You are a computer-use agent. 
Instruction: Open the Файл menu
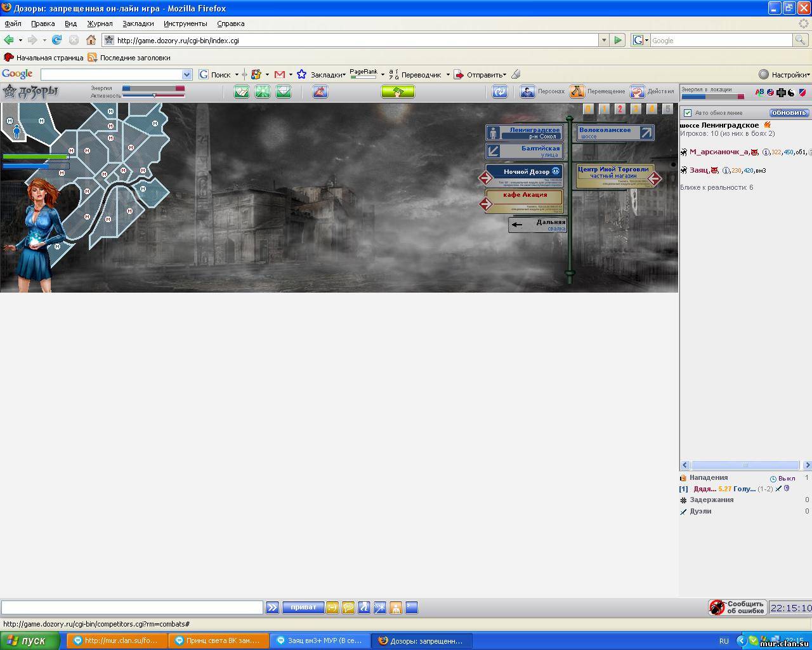13,23
